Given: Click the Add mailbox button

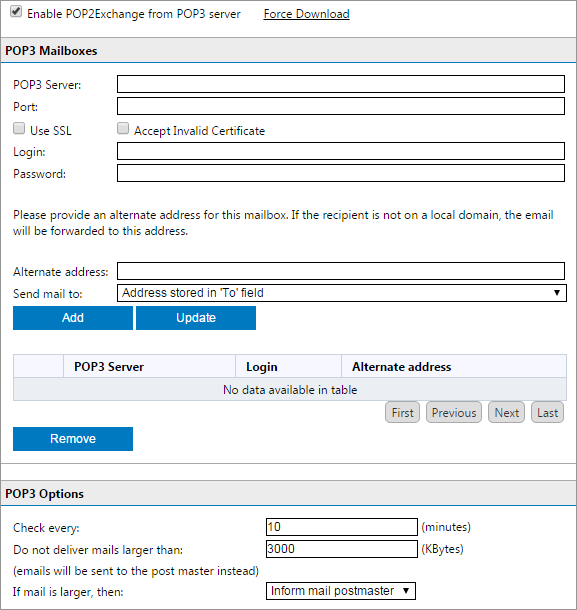Looking at the screenshot, I should click(73, 318).
